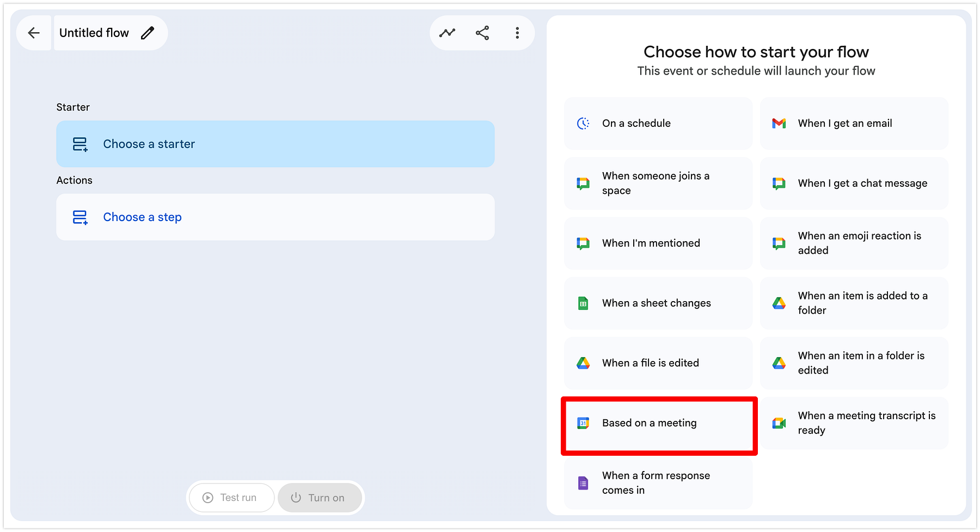Open the three-dot more options menu
The width and height of the screenshot is (980, 532).
click(x=517, y=33)
